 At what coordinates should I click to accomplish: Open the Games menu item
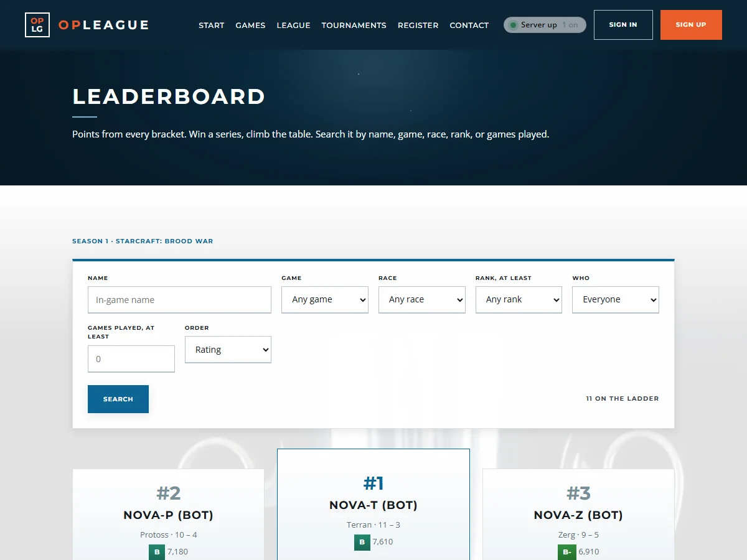pos(250,25)
